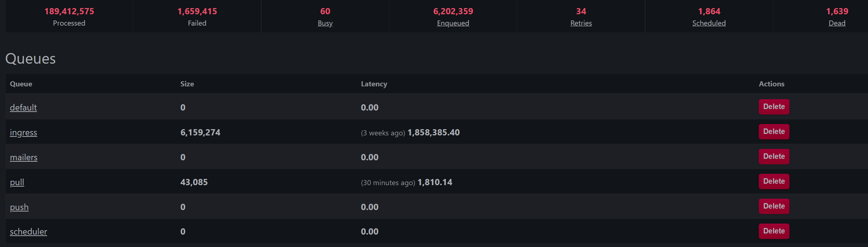Open the mailers queue
This screenshot has width=868, height=247.
tap(24, 157)
